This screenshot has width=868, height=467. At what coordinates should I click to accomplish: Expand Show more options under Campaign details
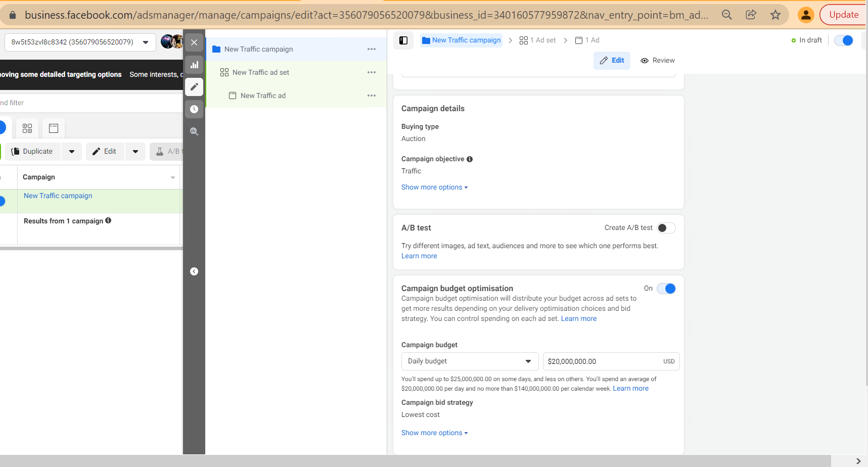[434, 187]
